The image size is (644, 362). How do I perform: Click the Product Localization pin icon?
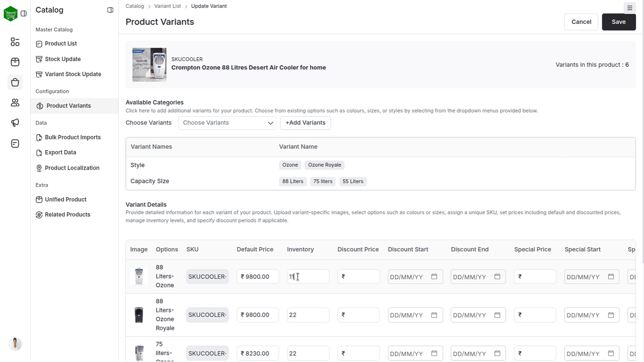39,168
